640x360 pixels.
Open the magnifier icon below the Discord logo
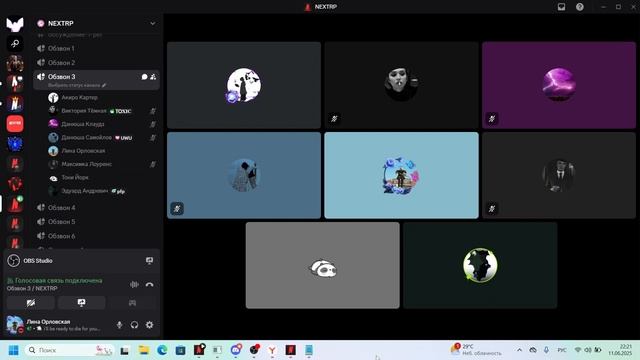(x=15, y=43)
